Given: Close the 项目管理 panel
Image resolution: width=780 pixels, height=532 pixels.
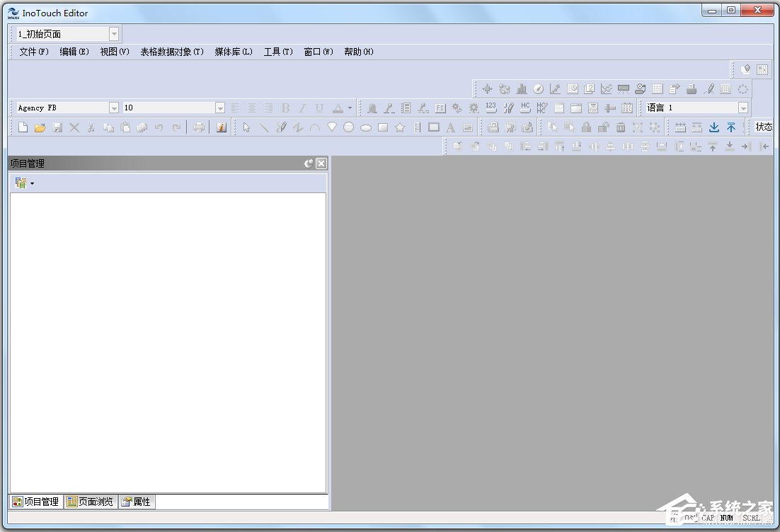Looking at the screenshot, I should point(321,163).
